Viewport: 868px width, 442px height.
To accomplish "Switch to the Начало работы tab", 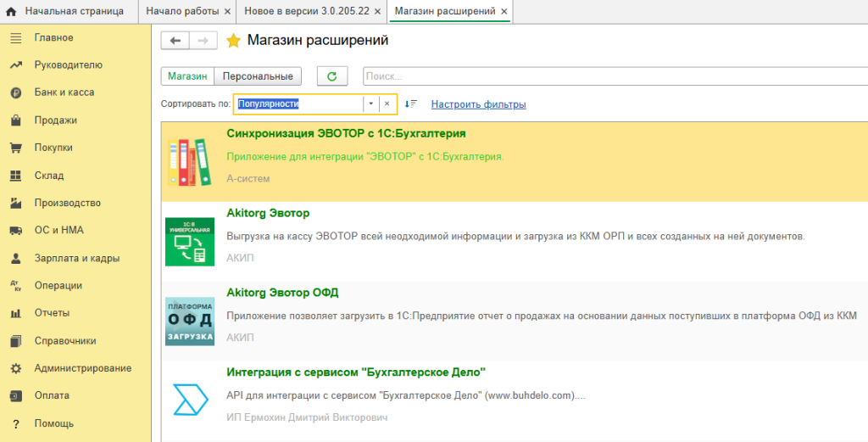I will (x=182, y=12).
